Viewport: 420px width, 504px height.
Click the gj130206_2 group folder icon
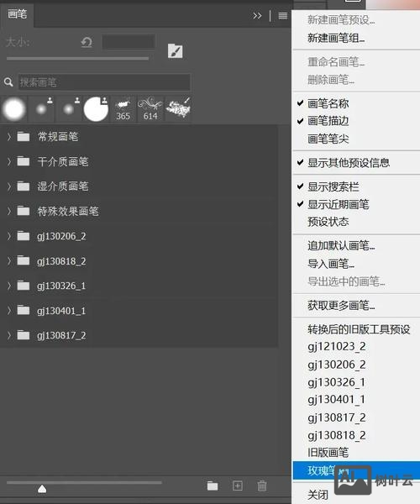pyautogui.click(x=24, y=236)
